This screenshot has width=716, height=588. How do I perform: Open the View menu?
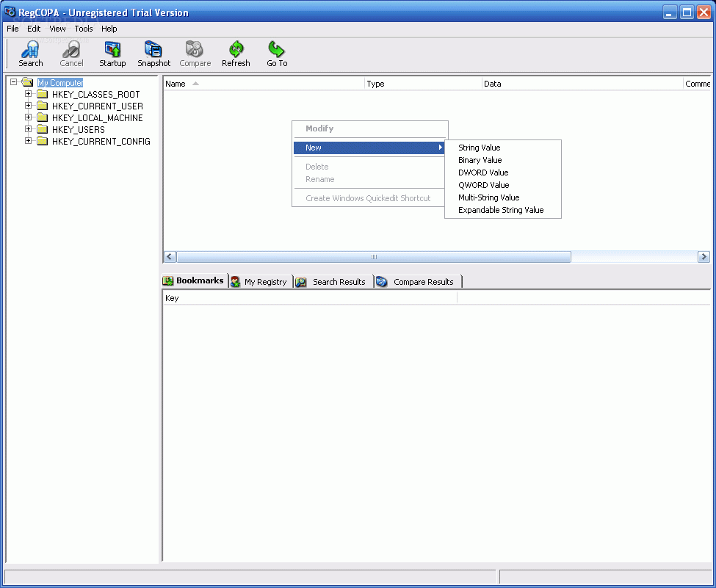[x=57, y=29]
